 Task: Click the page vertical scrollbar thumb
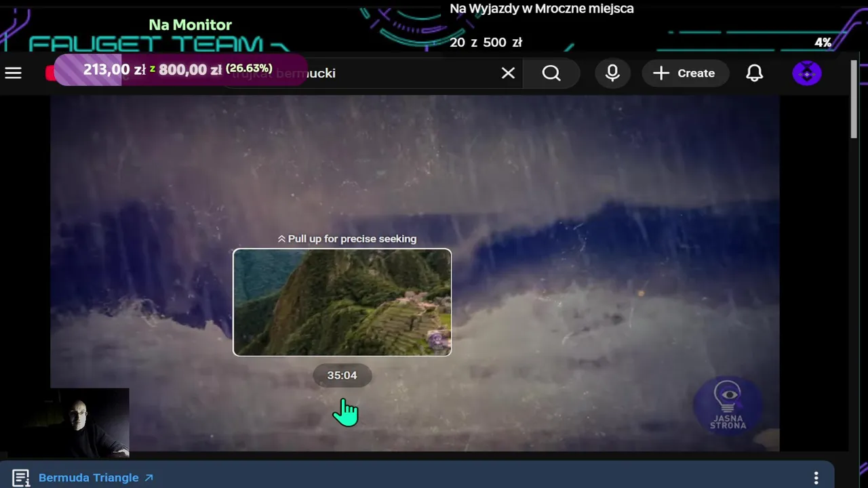854,99
